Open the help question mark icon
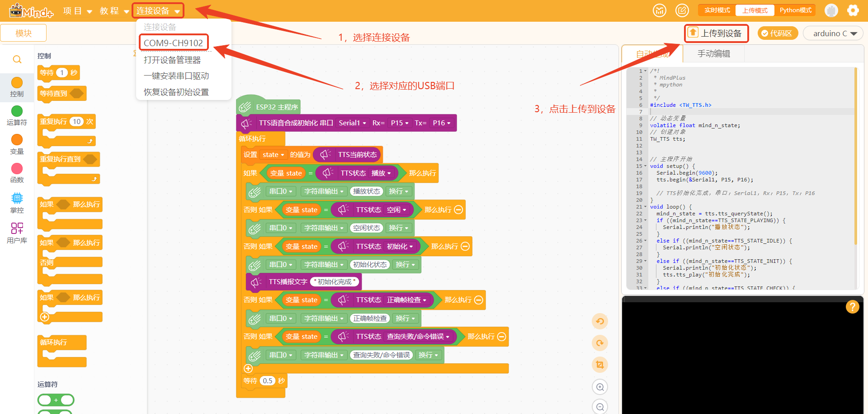The image size is (868, 414). click(x=852, y=307)
